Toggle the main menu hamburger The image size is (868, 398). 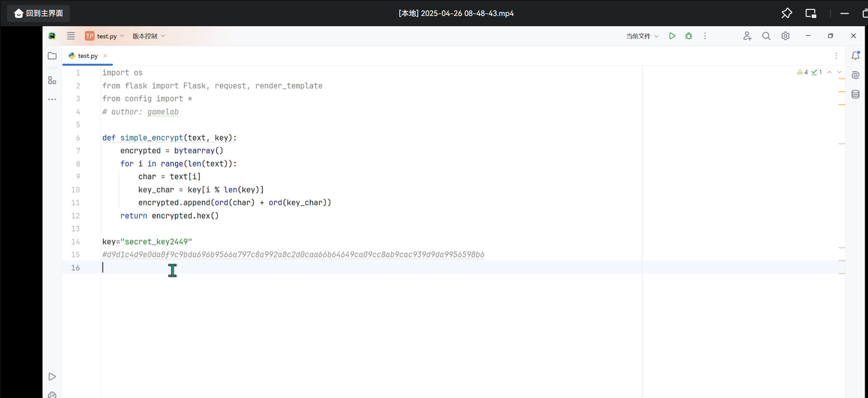pyautogui.click(x=71, y=36)
